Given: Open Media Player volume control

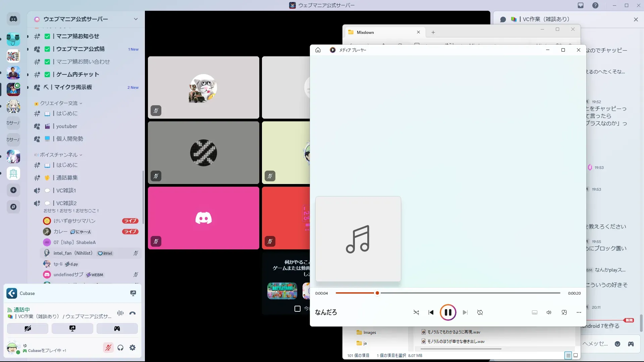Looking at the screenshot, I should (x=549, y=312).
